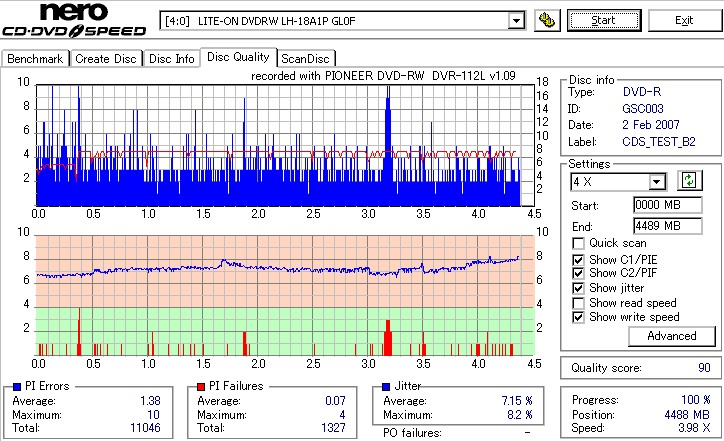Open the 4 X speed dropdown
The width and height of the screenshot is (724, 441).
(x=656, y=182)
